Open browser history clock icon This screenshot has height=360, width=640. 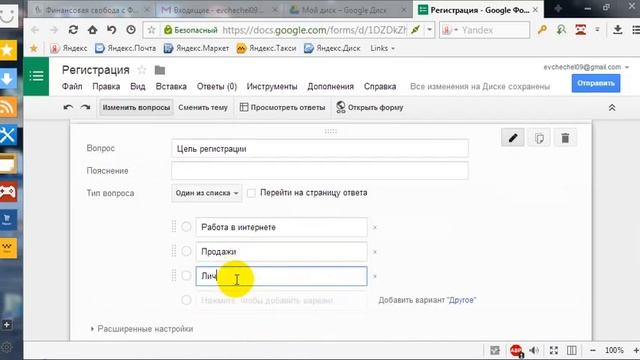(131, 30)
